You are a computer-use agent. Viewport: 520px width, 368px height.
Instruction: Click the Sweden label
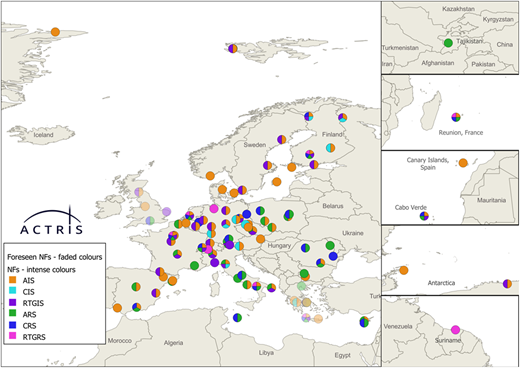tap(255, 145)
